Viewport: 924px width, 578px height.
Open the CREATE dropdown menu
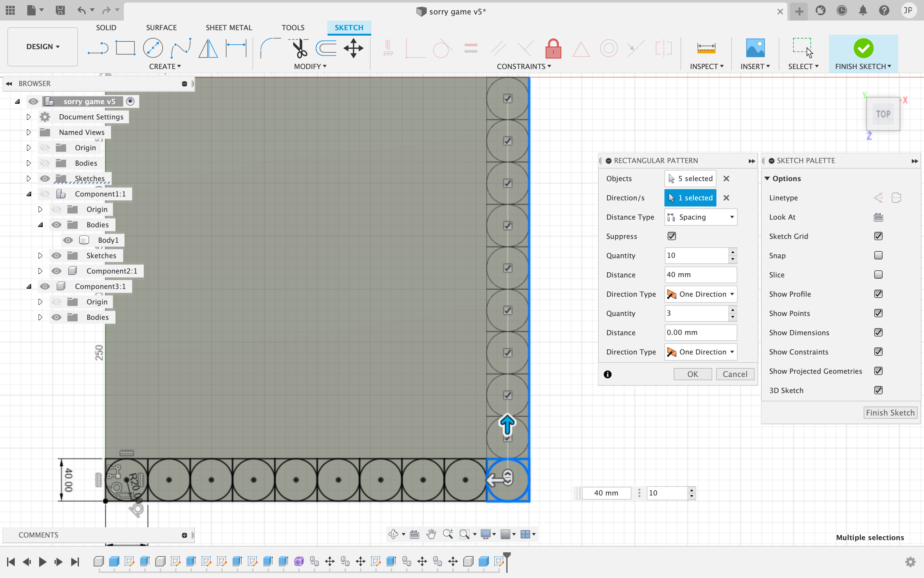click(x=165, y=66)
